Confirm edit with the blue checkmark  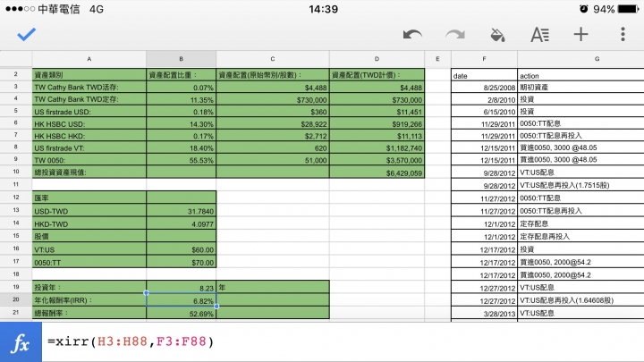[x=26, y=35]
